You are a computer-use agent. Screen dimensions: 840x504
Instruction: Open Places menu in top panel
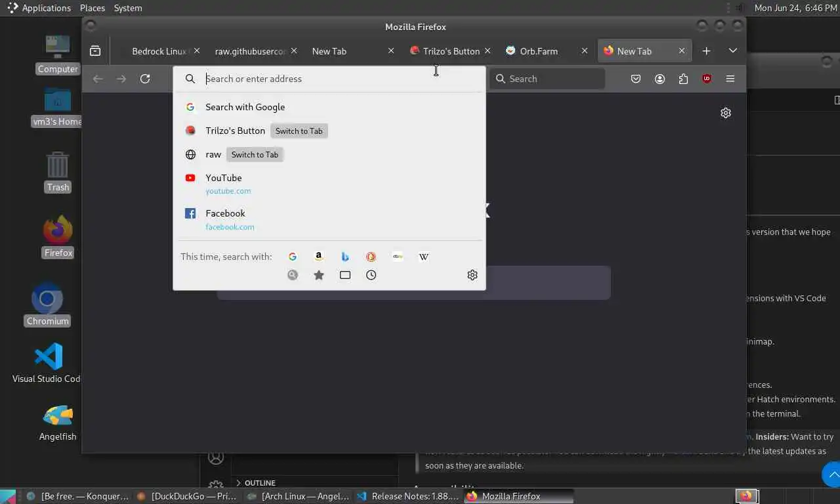[93, 8]
